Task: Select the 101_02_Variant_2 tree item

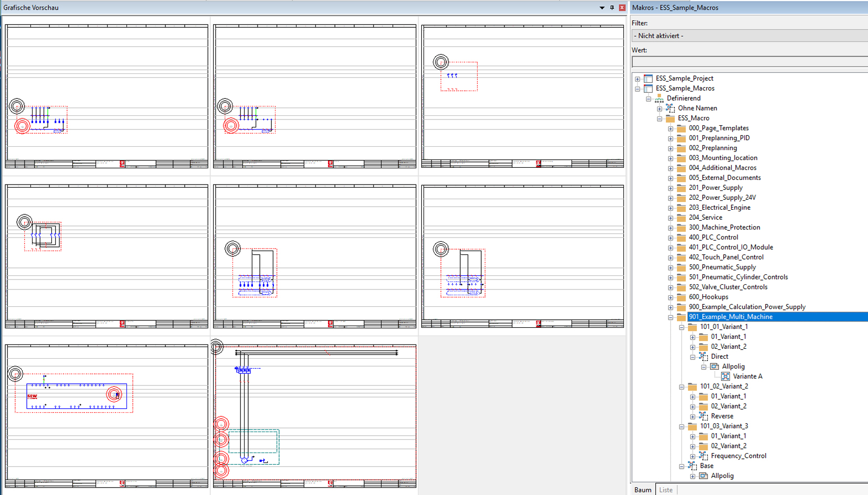Action: pyautogui.click(x=724, y=386)
